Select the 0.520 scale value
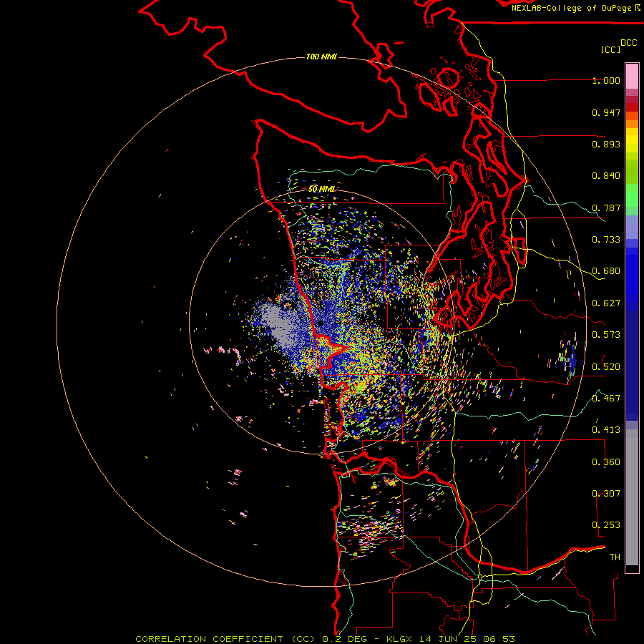The height and width of the screenshot is (644, 644). 606,367
